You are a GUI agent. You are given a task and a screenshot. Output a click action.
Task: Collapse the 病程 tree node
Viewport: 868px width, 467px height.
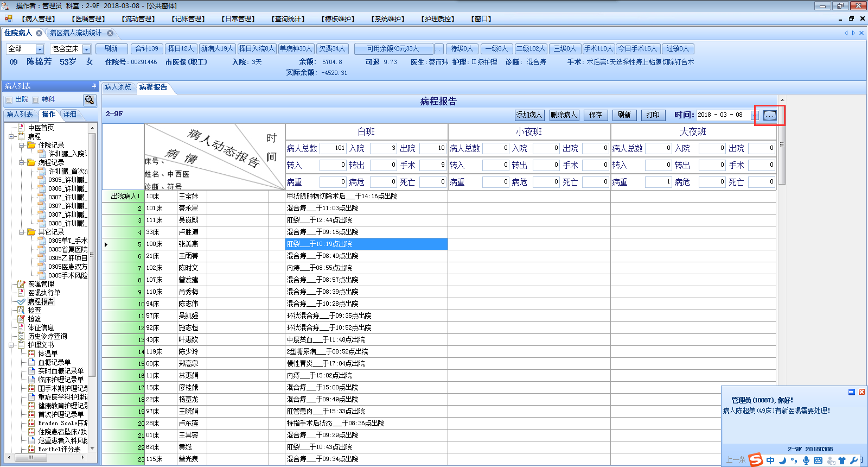11,137
